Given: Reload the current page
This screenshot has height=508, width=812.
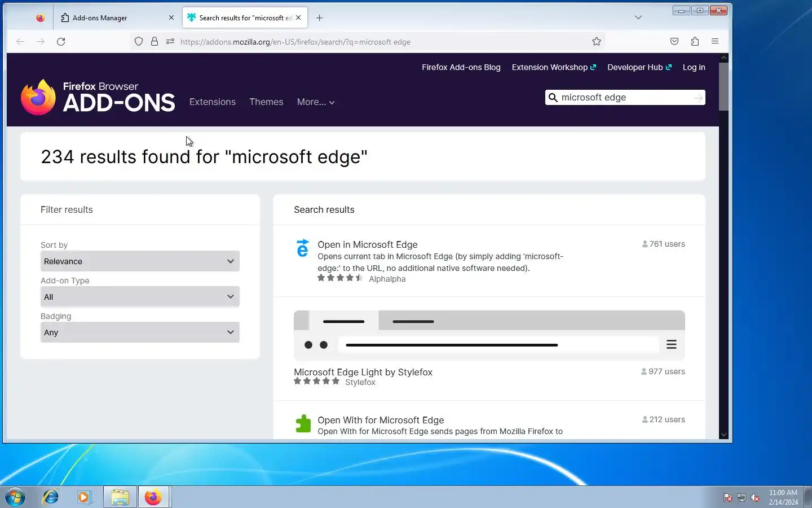Looking at the screenshot, I should point(61,42).
